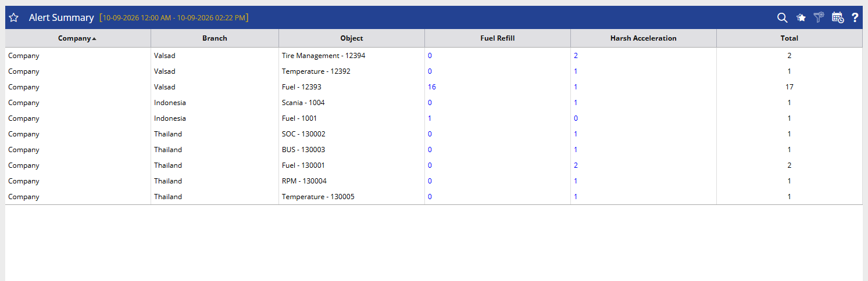The width and height of the screenshot is (868, 281).
Task: Sort by the Branch column header
Action: 215,38
